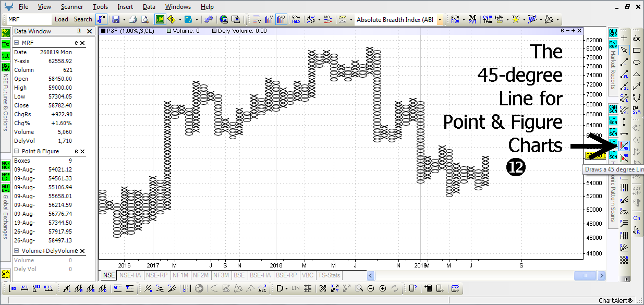
Task: Open the CP SCN scan icon
Action: (613, 120)
